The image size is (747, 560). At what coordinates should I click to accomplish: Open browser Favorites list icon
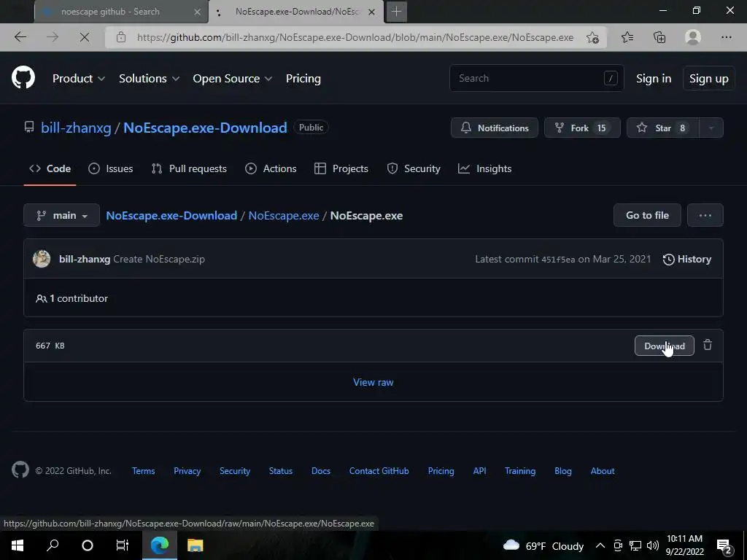627,37
